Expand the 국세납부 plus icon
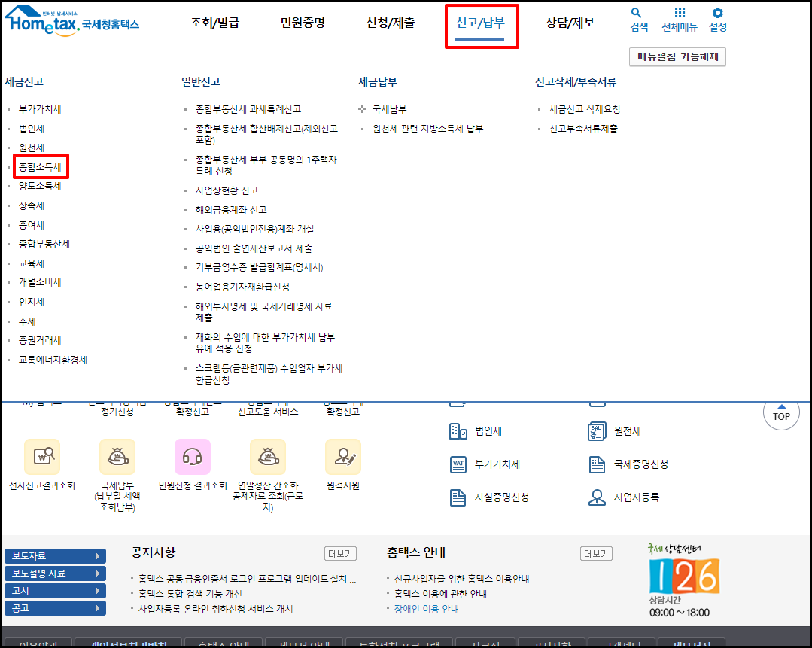This screenshot has width=812, height=648. point(362,109)
